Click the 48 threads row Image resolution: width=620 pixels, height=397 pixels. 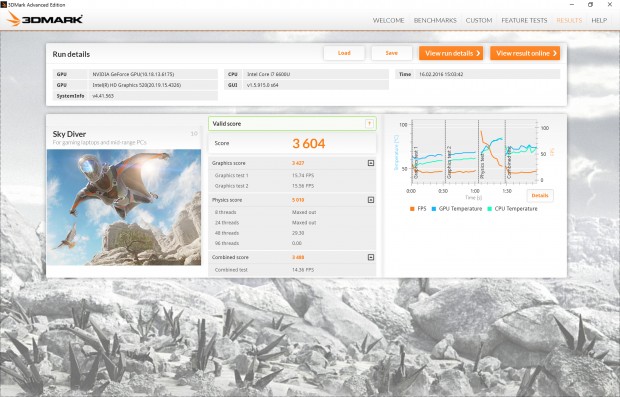point(292,233)
